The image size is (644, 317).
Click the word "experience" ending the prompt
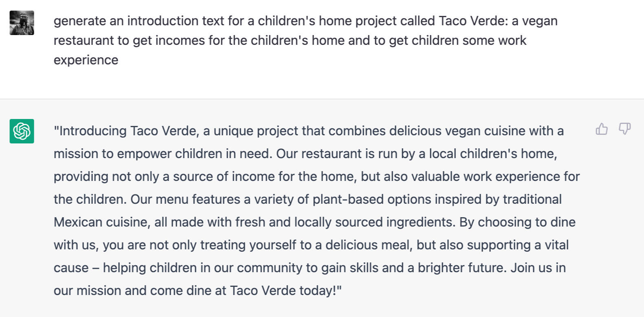pyautogui.click(x=86, y=60)
